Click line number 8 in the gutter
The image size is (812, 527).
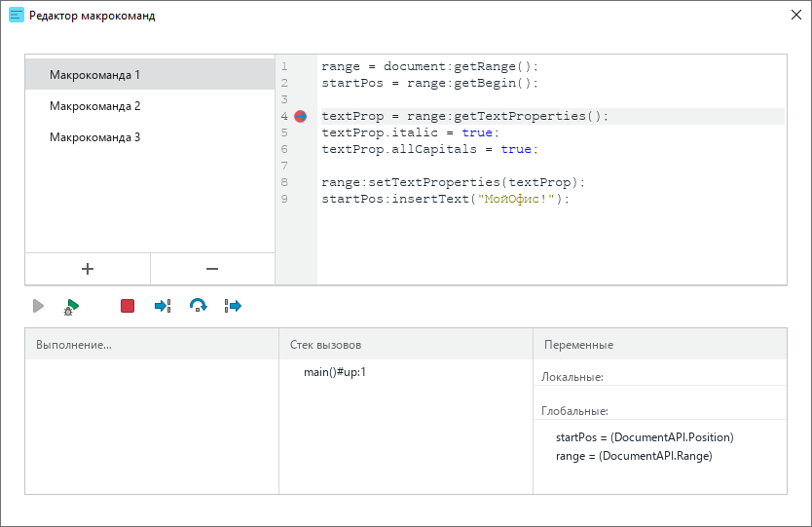(284, 182)
